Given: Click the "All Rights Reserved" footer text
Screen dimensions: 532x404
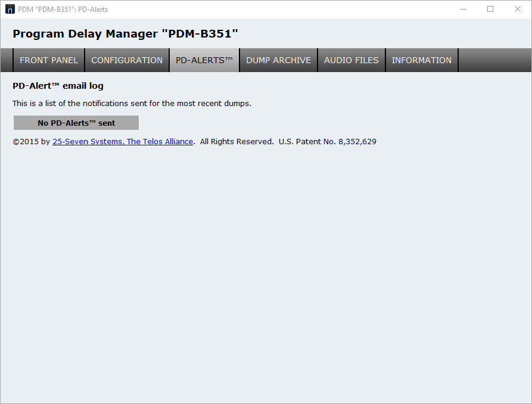Looking at the screenshot, I should [x=237, y=142].
